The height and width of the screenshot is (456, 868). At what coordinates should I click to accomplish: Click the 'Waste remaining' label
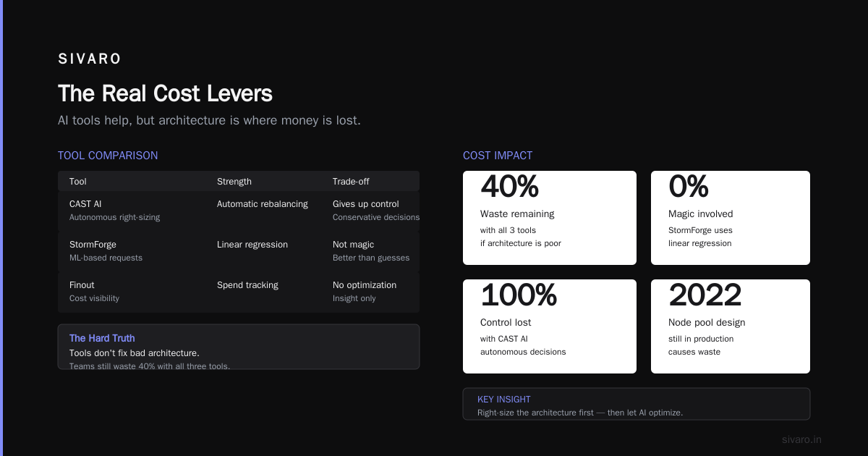(517, 214)
